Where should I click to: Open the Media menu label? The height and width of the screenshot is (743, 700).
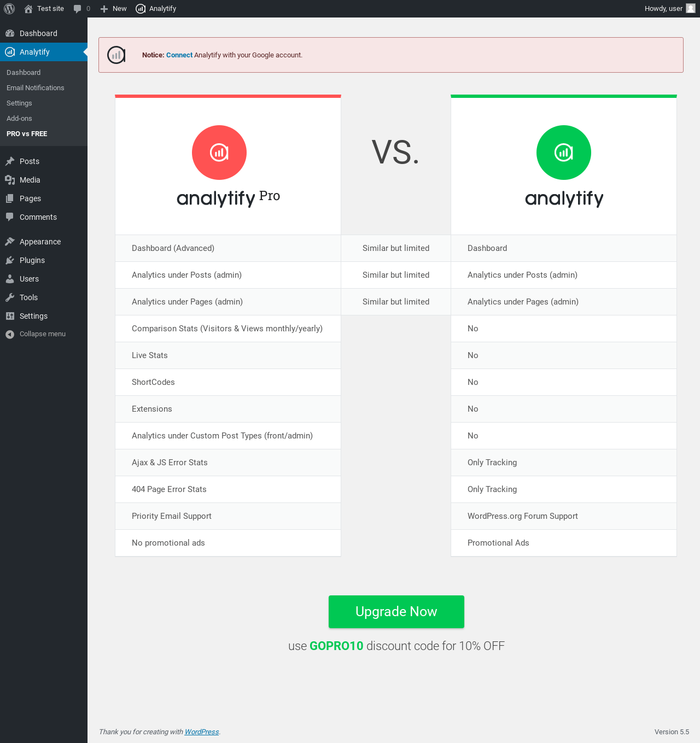tap(30, 180)
